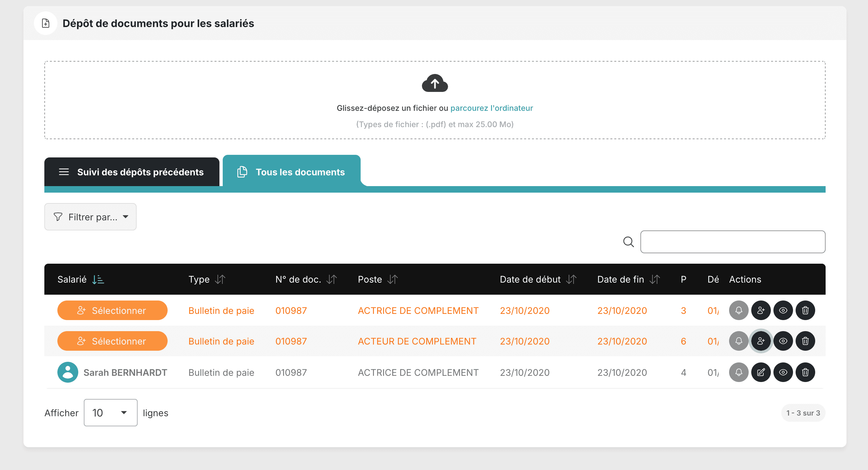The height and width of the screenshot is (470, 868).
Task: Click ACTEUR DE COMPLEMENT poste cell
Action: point(417,341)
